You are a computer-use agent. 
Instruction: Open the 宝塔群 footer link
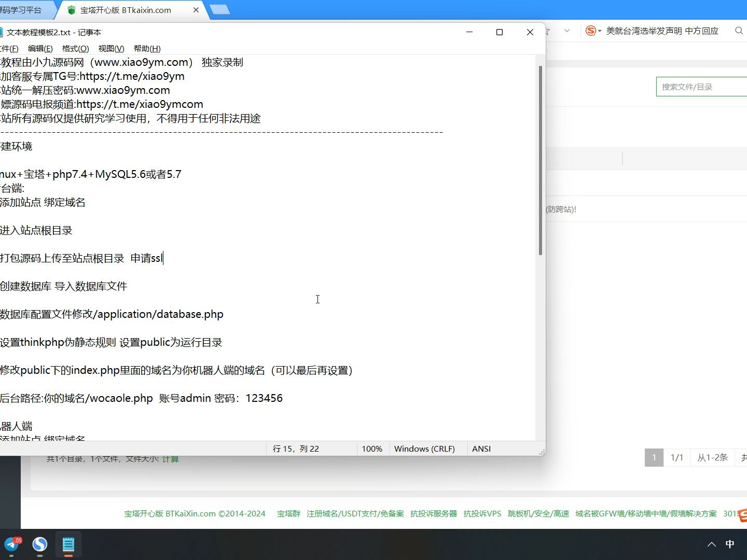[x=288, y=514]
